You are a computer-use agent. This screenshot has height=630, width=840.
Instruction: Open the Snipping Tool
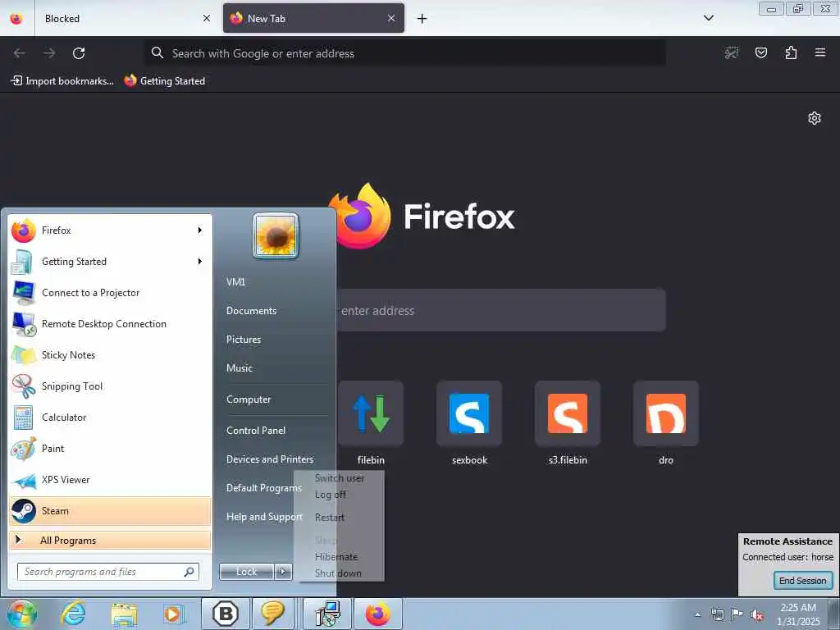(110, 386)
